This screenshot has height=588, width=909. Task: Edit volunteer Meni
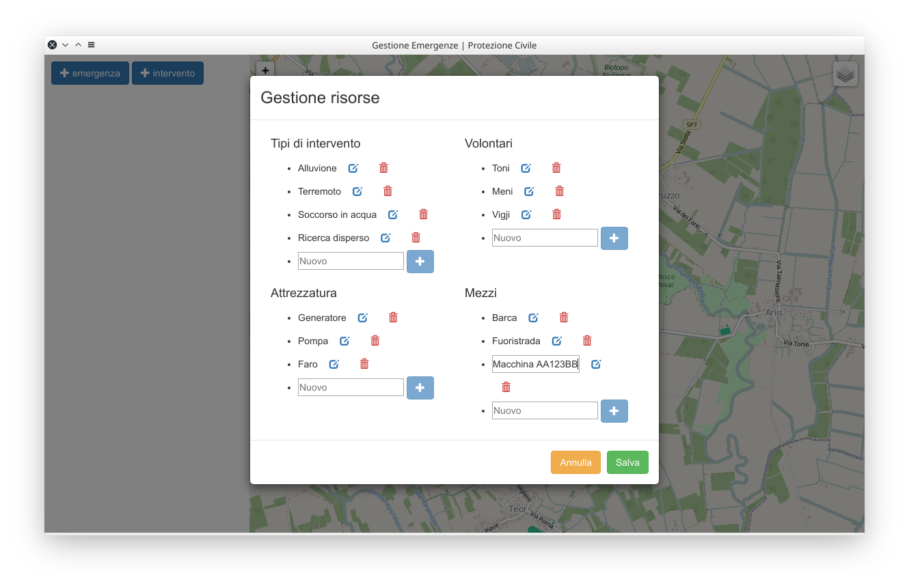[x=529, y=191]
